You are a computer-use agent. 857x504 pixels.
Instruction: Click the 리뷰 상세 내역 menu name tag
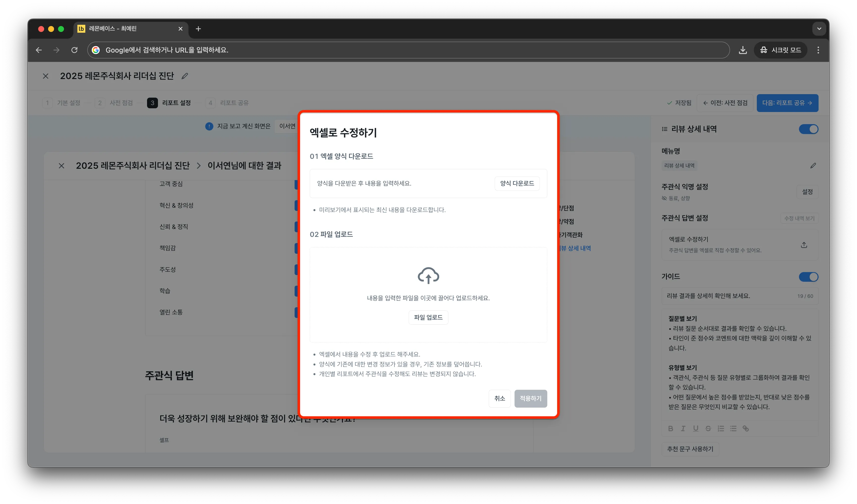pos(679,166)
